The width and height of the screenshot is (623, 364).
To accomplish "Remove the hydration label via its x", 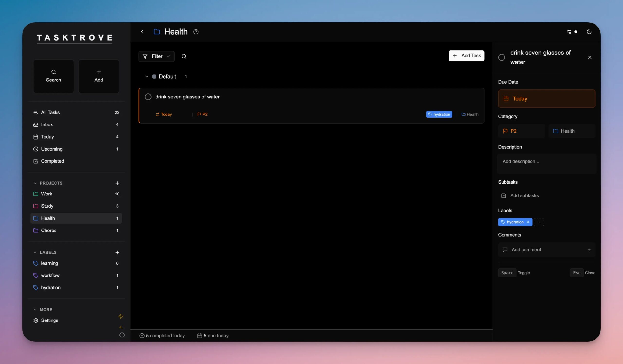I will pos(528,222).
